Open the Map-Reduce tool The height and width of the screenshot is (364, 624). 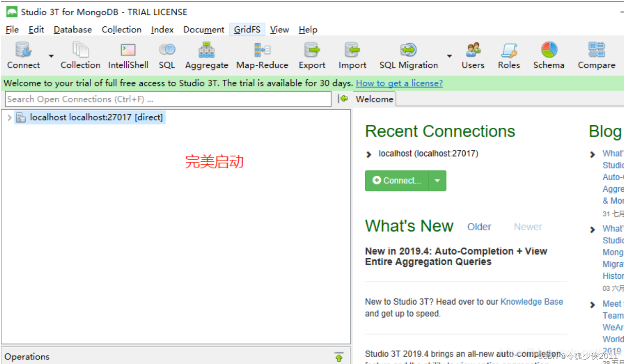click(262, 50)
